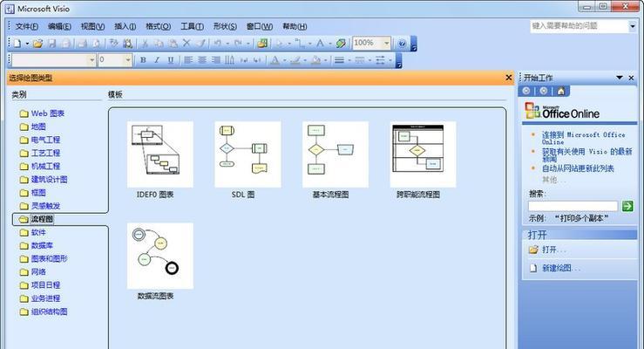Image resolution: width=644 pixels, height=349 pixels.
Task: Apply the Fill Color bucket swatch
Action: (x=315, y=60)
